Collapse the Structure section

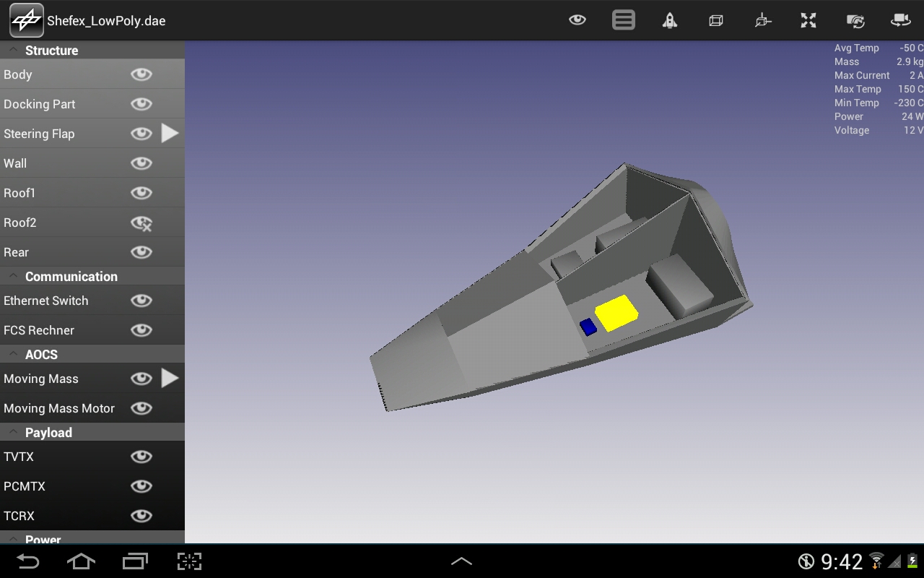point(14,51)
